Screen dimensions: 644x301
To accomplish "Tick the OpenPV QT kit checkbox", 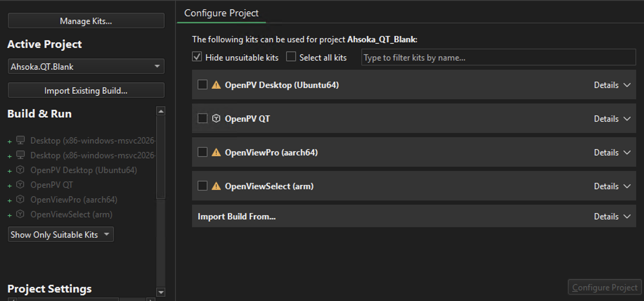I will [202, 119].
